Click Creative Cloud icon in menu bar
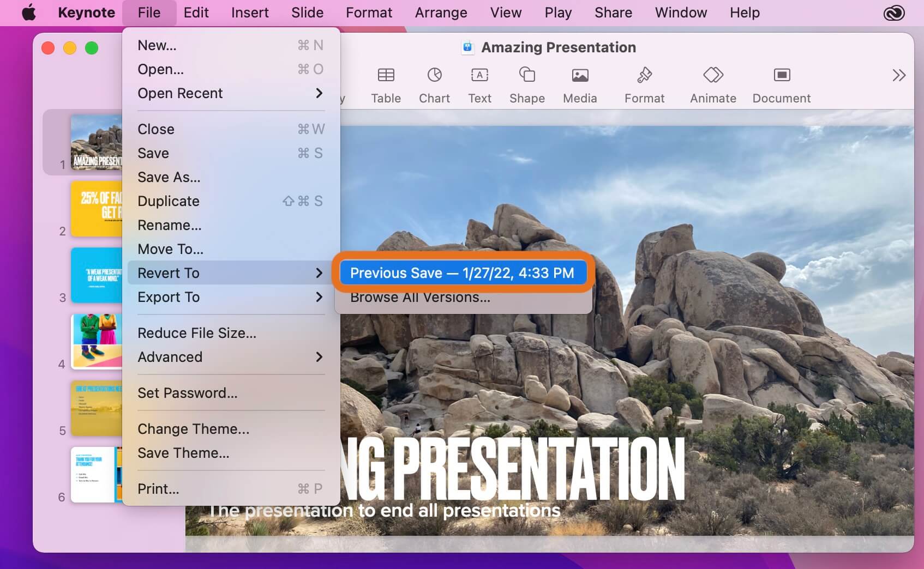 point(894,13)
